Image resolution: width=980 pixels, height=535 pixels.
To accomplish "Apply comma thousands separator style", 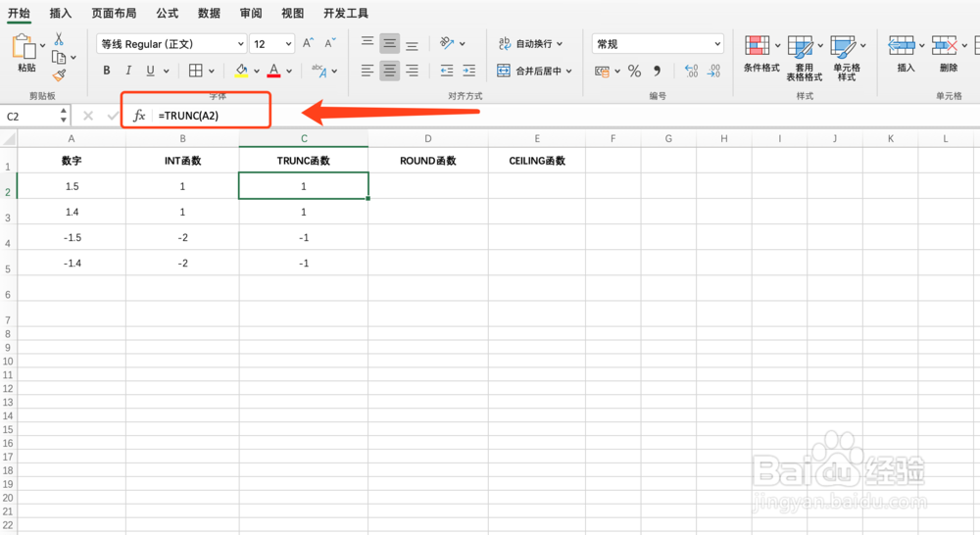I will tap(657, 71).
